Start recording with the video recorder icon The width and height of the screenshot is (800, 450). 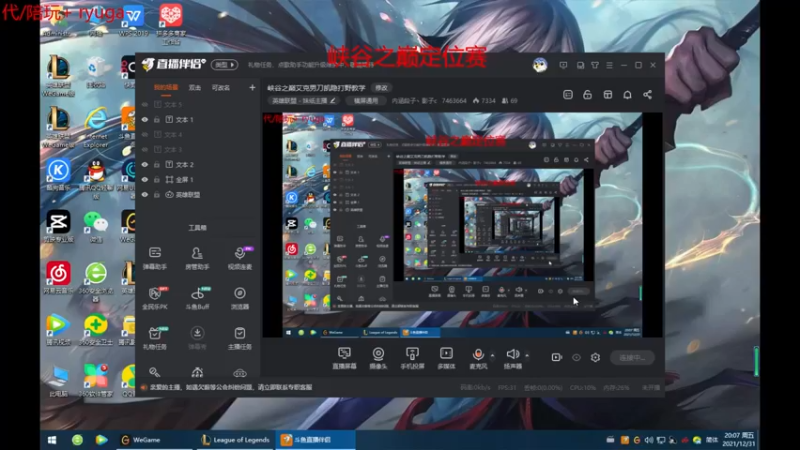coord(556,357)
